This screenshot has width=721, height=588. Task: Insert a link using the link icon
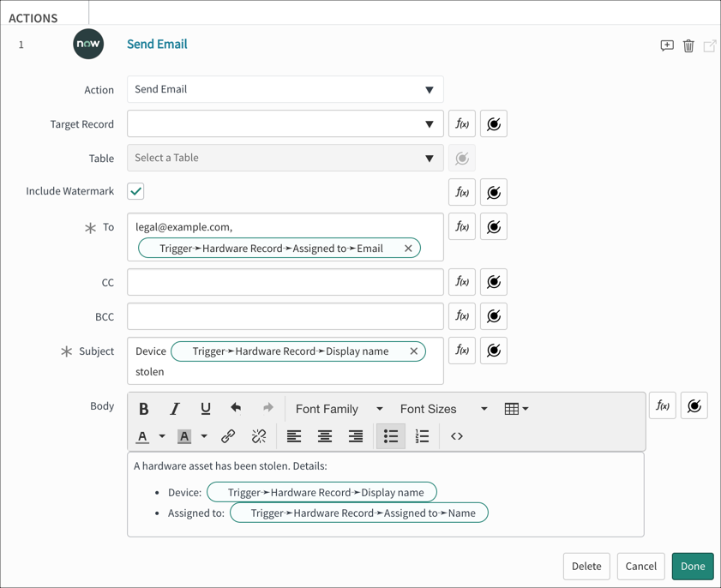pyautogui.click(x=229, y=436)
